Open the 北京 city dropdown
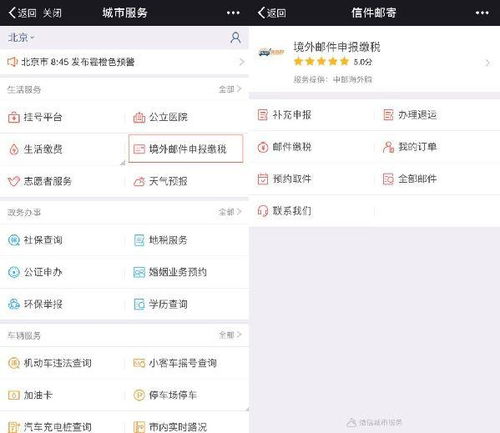 click(x=21, y=37)
